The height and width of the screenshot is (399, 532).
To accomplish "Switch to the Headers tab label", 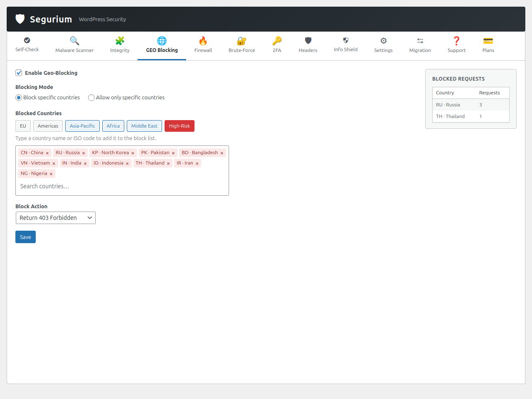I will 308,50.
